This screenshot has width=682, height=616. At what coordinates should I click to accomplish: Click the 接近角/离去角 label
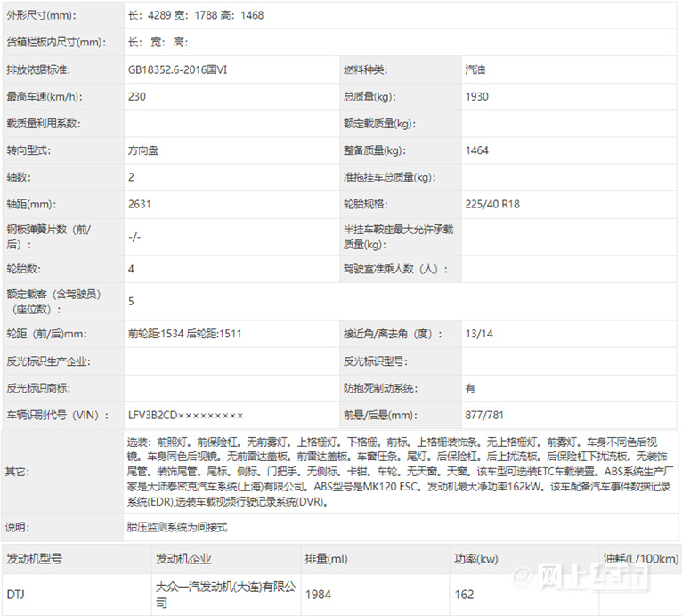click(x=393, y=334)
